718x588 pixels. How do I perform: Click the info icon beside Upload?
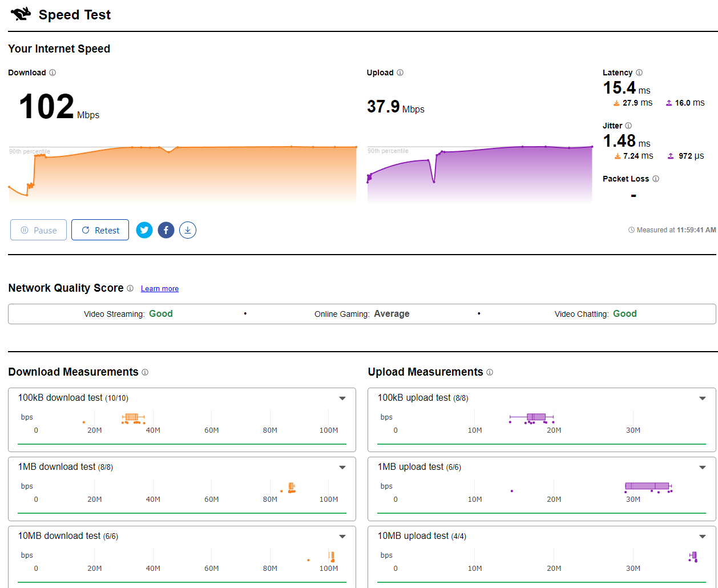[400, 73]
